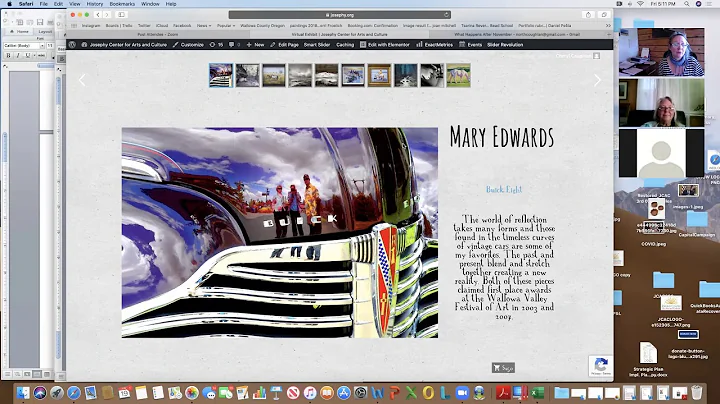Viewport: 720px width, 404px height.
Task: Switch to the What Happens After November Gmail tab
Action: click(x=517, y=34)
